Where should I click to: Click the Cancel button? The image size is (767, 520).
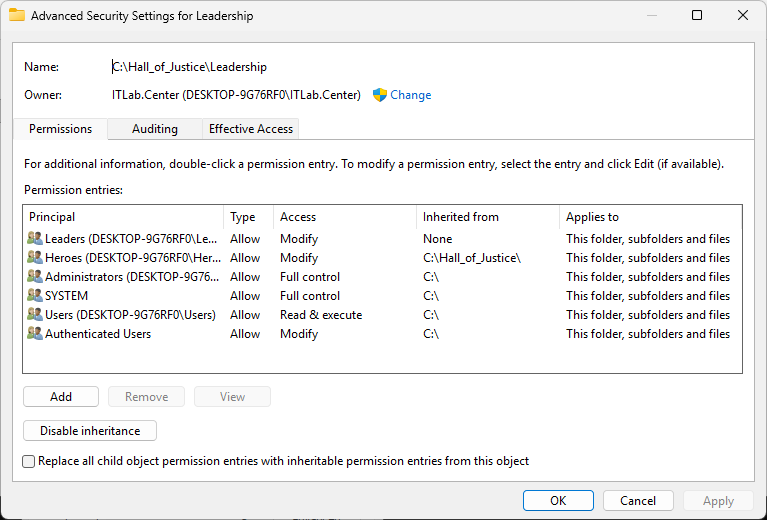coord(638,501)
